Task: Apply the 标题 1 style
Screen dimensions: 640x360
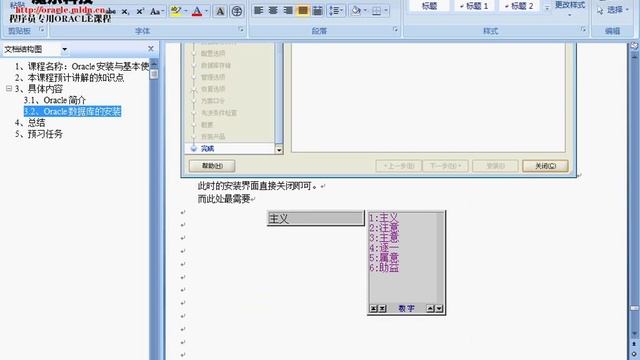Action: click(x=474, y=6)
